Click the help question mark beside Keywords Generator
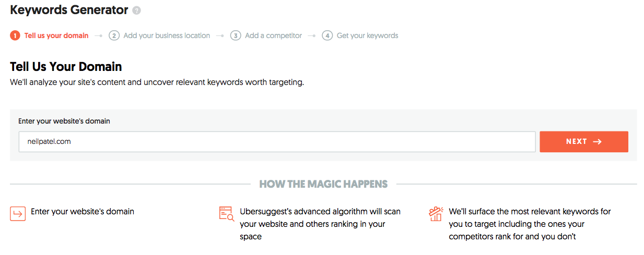644x255 pixels. [137, 10]
